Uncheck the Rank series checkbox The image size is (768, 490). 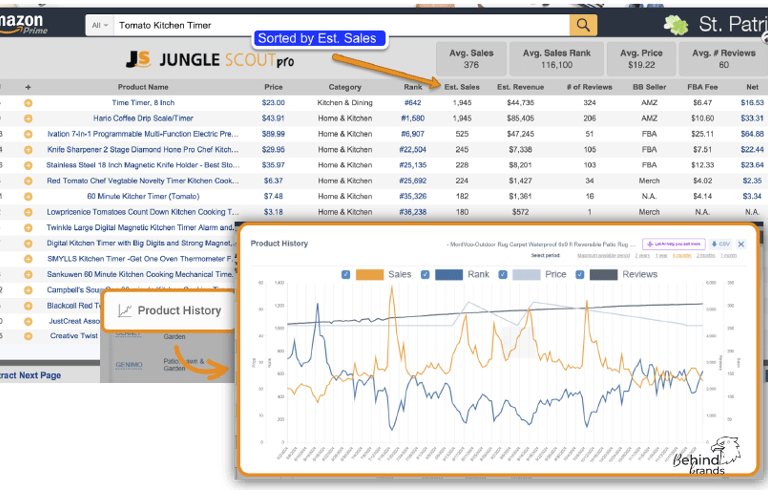[425, 274]
